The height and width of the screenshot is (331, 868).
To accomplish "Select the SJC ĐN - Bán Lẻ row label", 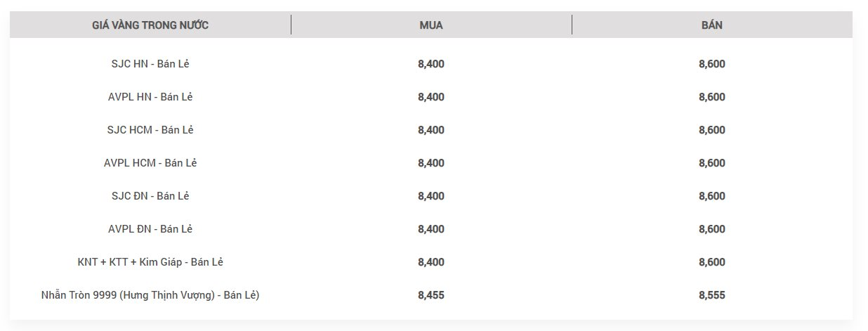I will point(150,196).
